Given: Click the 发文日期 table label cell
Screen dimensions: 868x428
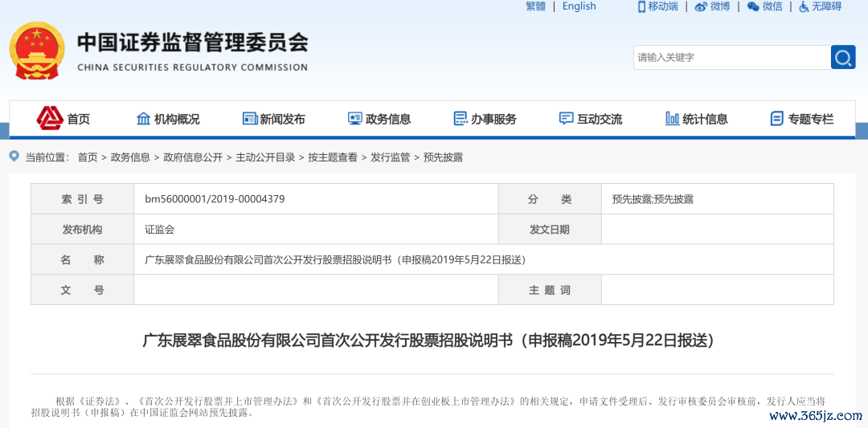Looking at the screenshot, I should [550, 230].
